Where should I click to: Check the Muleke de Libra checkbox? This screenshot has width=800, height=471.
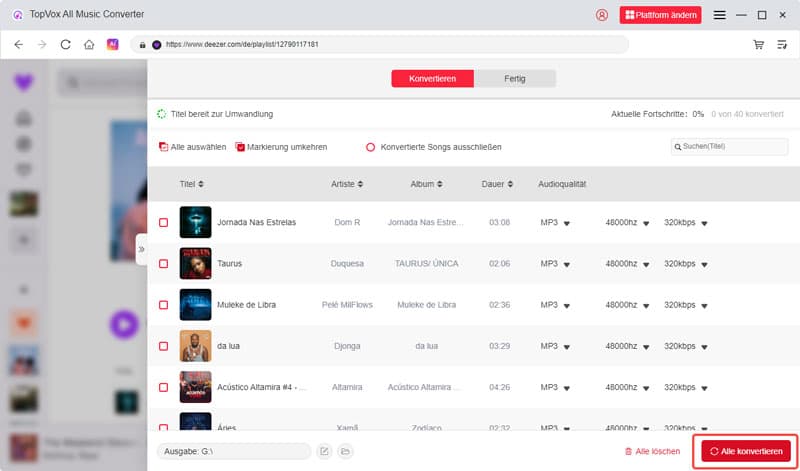coord(163,305)
